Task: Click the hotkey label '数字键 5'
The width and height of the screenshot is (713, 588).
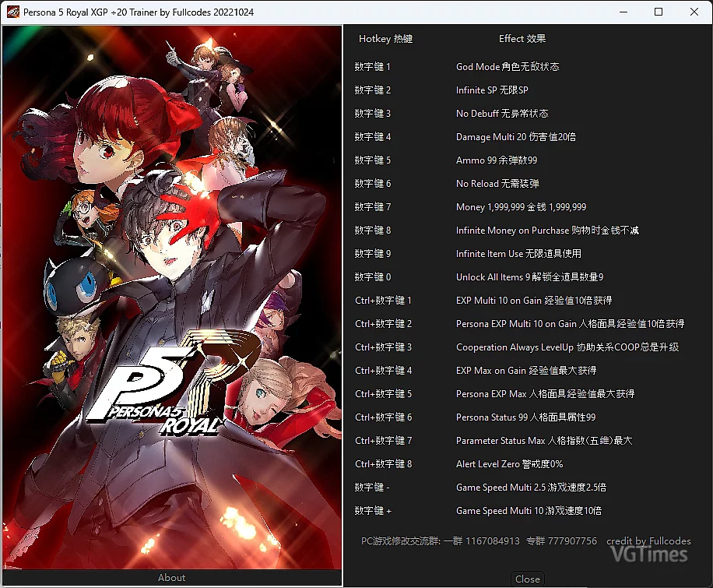Action: (x=372, y=160)
